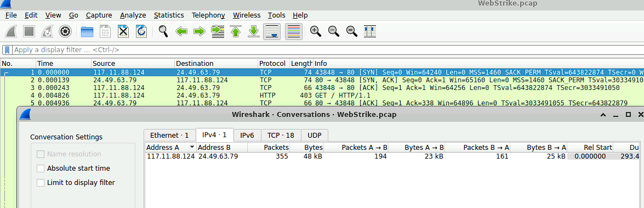644x208 pixels.
Task: Sort conversations by Bytes column
Action: pos(307,147)
